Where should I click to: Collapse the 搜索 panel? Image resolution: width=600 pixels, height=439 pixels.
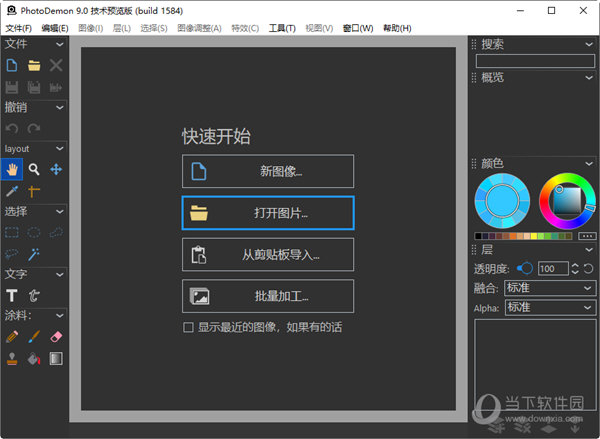pyautogui.click(x=589, y=44)
